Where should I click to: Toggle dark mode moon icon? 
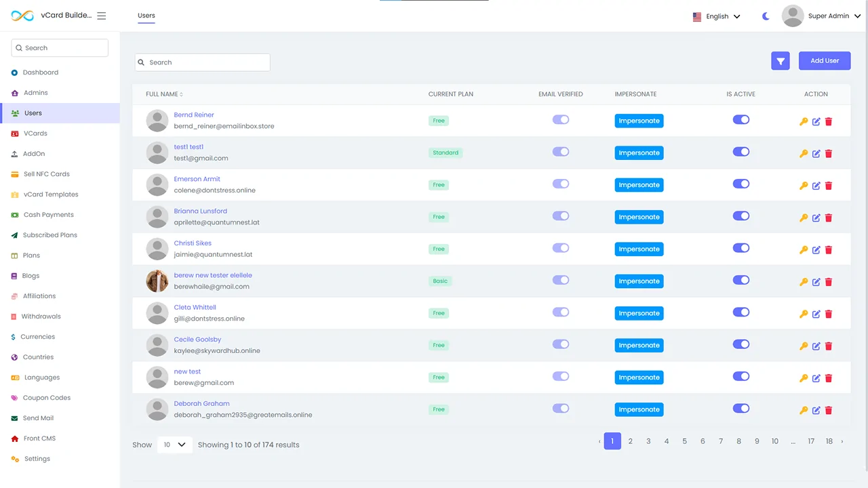(x=766, y=16)
